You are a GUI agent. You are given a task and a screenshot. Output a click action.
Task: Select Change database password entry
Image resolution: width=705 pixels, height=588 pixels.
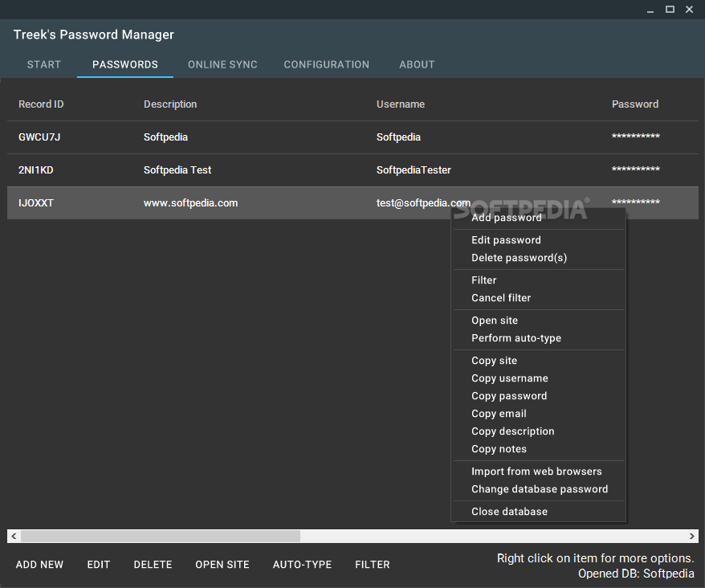[538, 489]
